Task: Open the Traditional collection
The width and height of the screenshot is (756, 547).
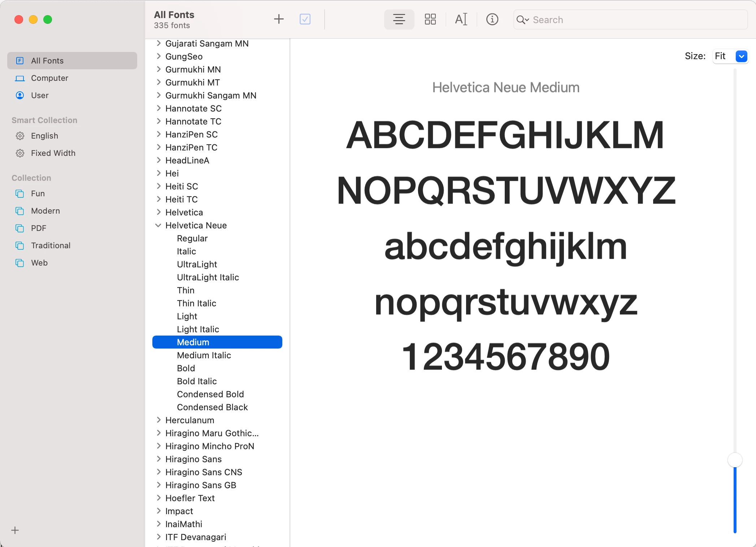Action: tap(51, 245)
